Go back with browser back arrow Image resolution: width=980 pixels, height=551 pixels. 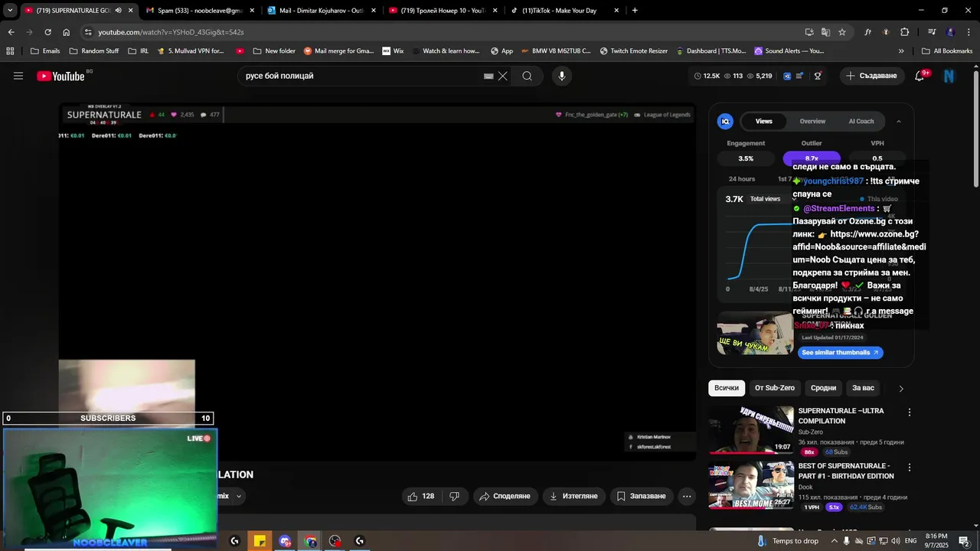[11, 32]
